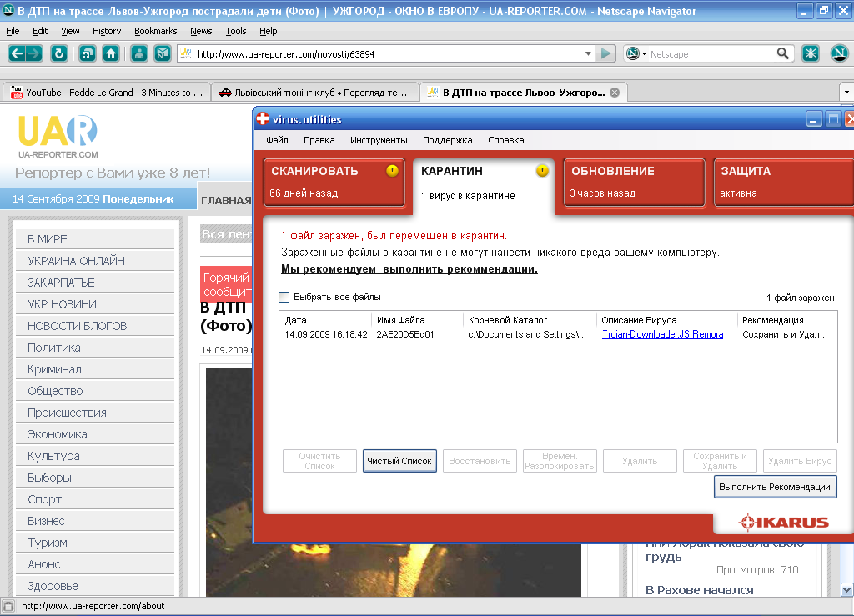Click the magnifier icon in the Netscape search box

(782, 53)
